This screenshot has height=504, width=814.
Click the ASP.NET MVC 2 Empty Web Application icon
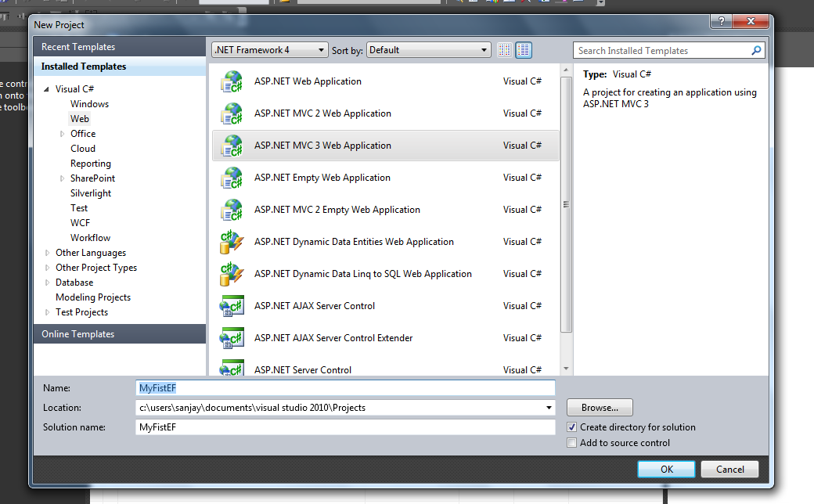(232, 211)
